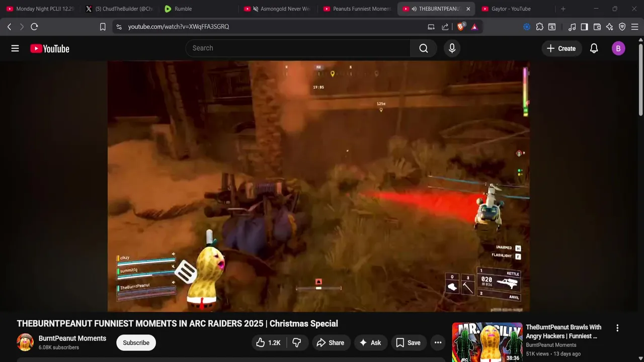
Task: Switch to the Rumble tab
Action: [199, 9]
